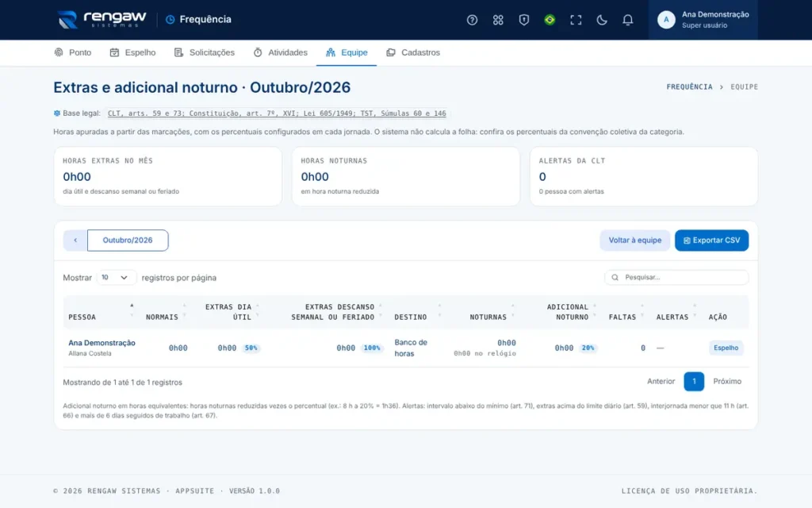Toggle fullscreen mode icon
812x508 pixels.
[576, 20]
